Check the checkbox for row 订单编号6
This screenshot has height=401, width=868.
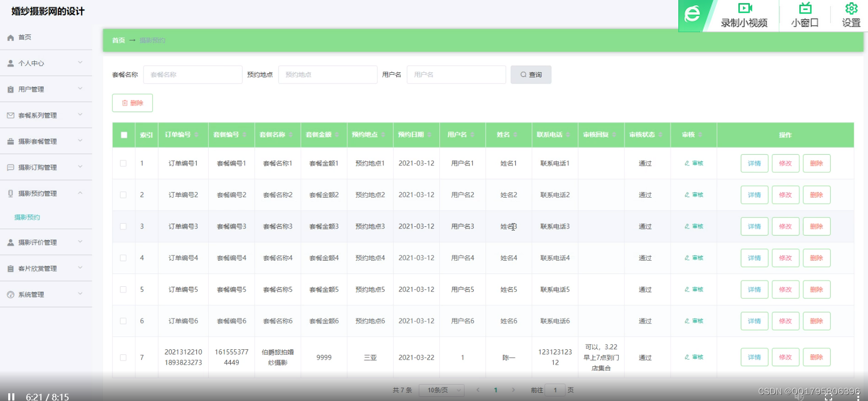pos(123,321)
